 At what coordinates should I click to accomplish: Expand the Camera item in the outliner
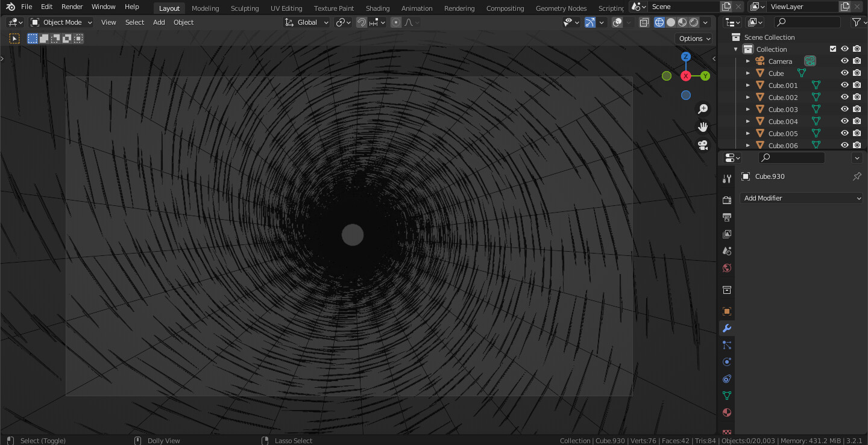coord(747,61)
